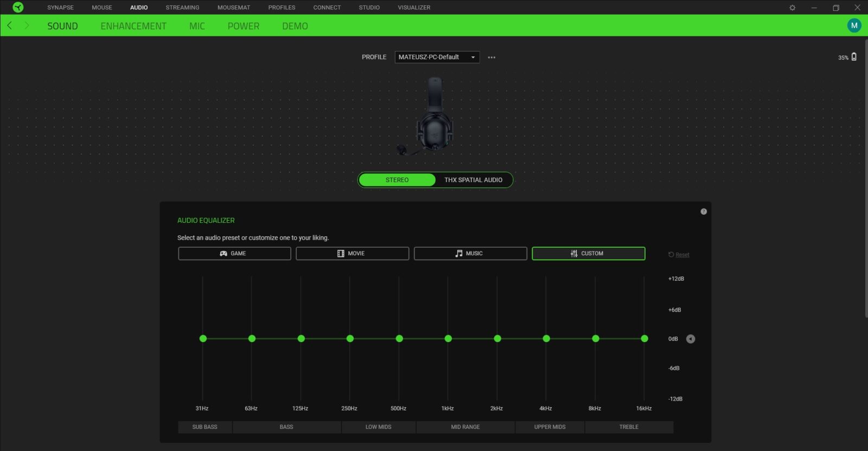
Task: Switch to the Mic tab
Action: [x=197, y=26]
